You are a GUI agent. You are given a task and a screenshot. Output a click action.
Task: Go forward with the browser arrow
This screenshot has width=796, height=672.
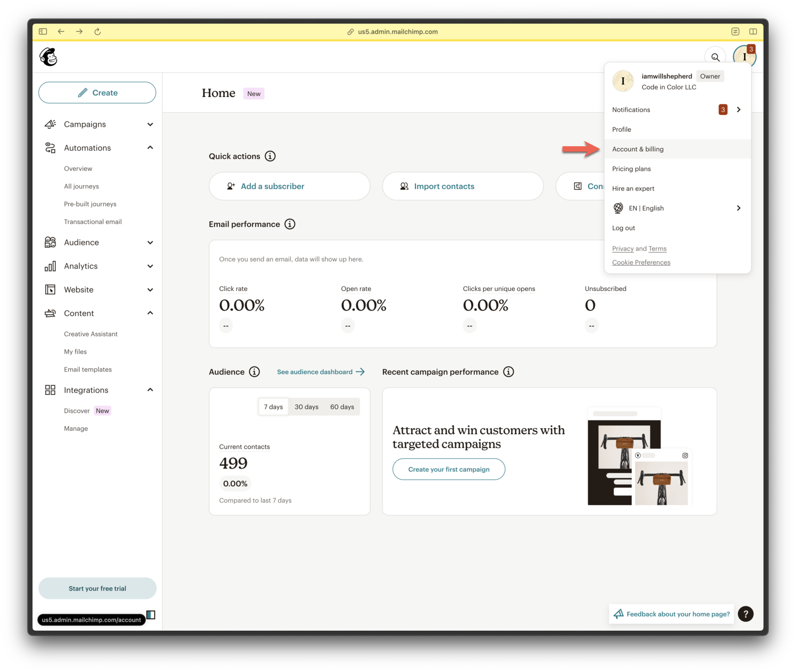(79, 32)
